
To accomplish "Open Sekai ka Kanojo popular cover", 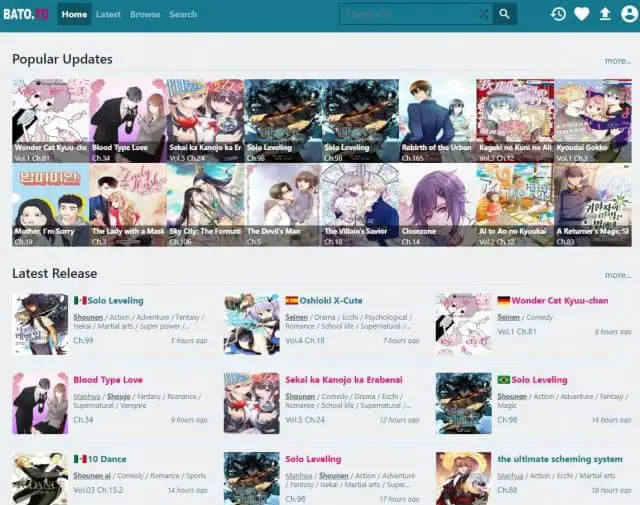I will (205, 121).
